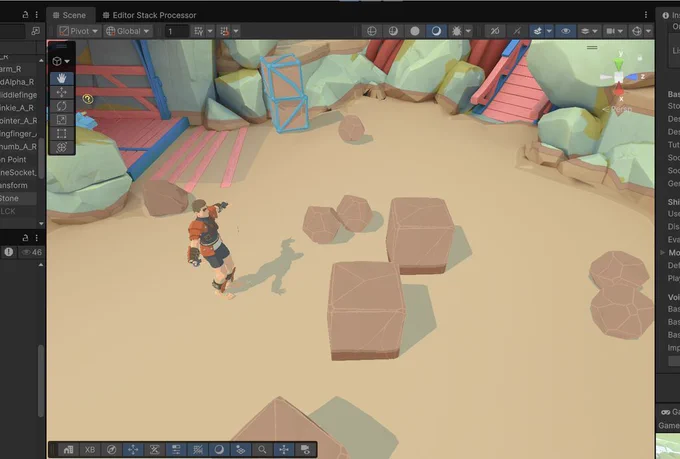The height and width of the screenshot is (459, 680).
Task: Click the Persp projection label
Action: point(618,109)
